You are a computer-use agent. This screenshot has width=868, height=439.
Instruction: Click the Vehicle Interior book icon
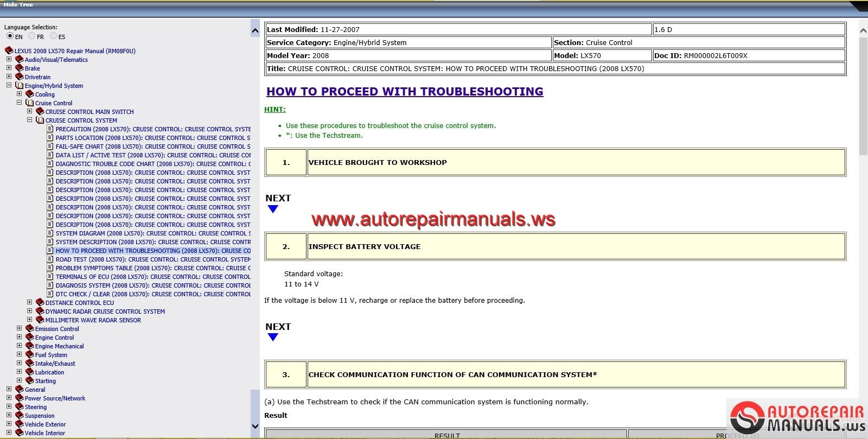coord(20,432)
